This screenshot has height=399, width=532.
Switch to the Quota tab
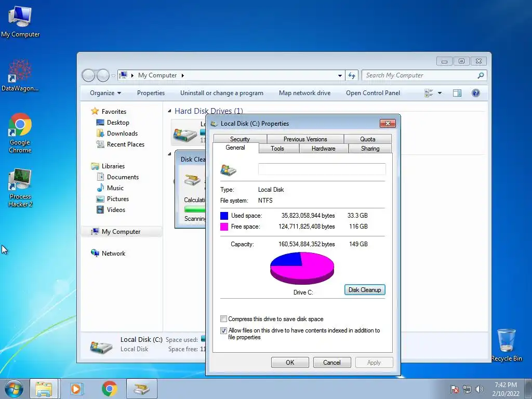[x=367, y=139]
